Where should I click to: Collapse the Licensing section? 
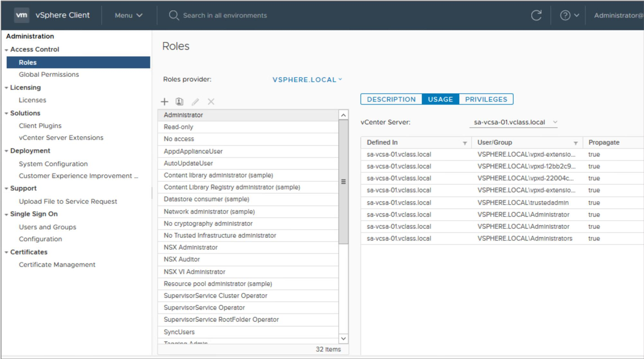[6, 88]
